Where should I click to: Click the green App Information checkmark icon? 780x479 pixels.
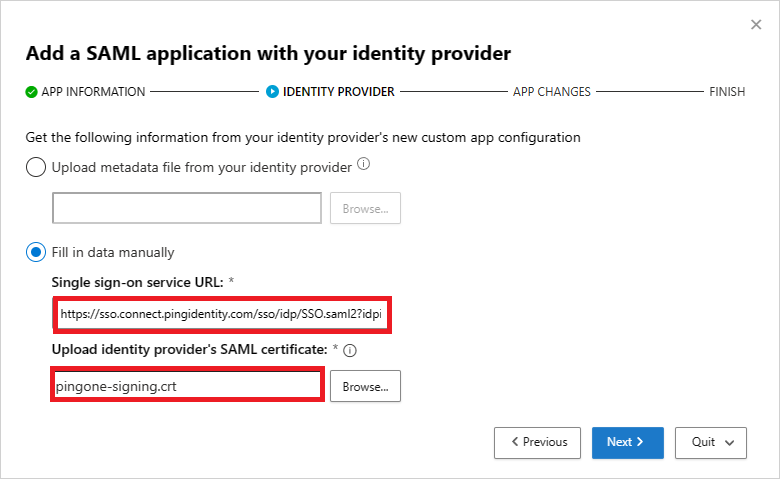tap(31, 92)
